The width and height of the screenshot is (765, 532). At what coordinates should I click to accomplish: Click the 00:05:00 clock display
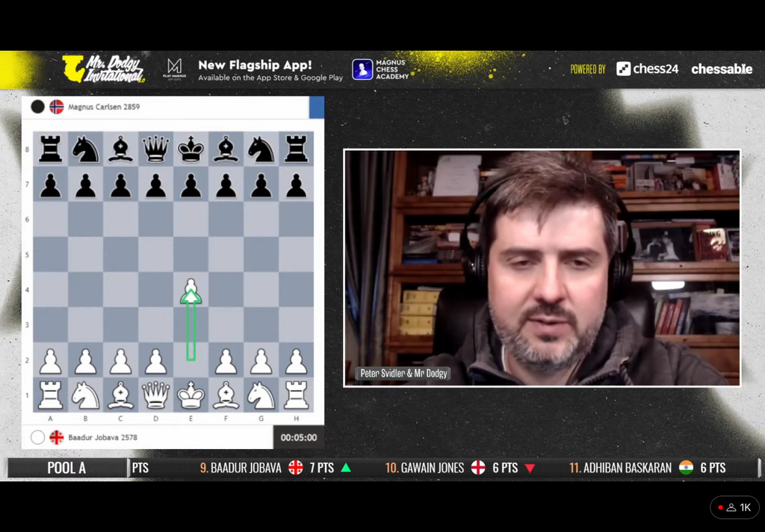(x=299, y=438)
